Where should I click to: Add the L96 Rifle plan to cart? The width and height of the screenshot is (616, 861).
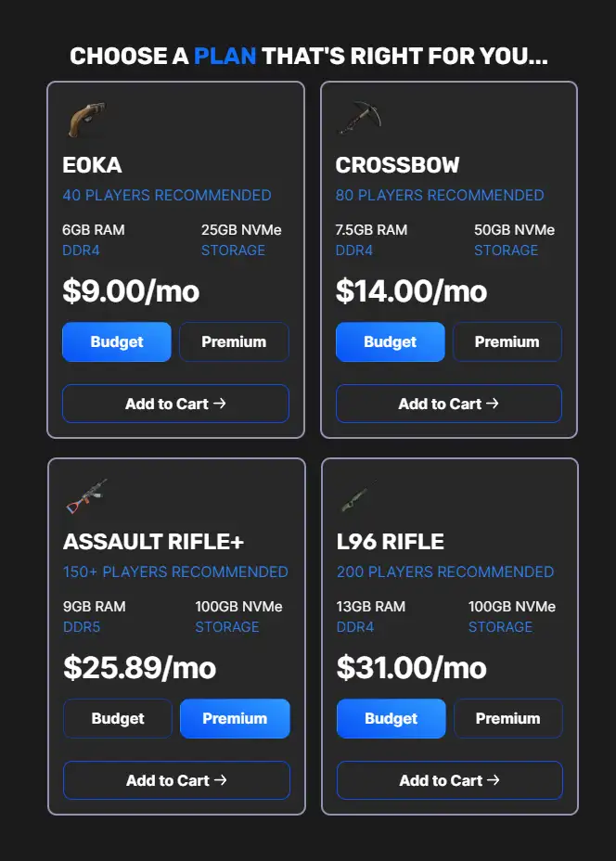(x=449, y=780)
